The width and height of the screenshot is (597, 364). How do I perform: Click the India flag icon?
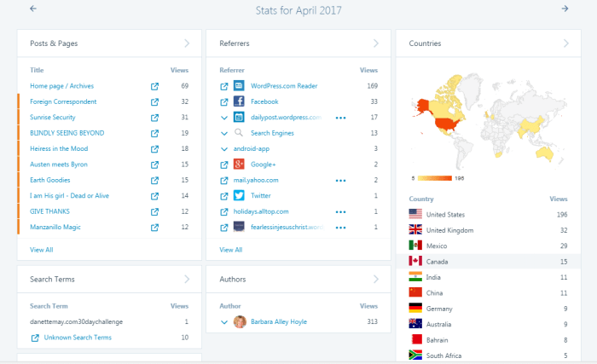tap(415, 276)
